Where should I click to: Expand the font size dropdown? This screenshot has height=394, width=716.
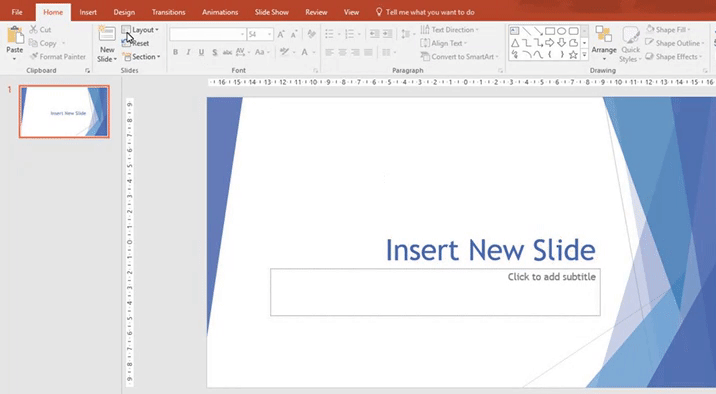269,34
